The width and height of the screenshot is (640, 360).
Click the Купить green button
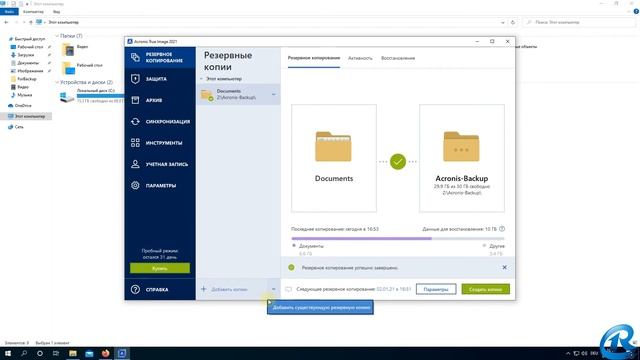pos(160,268)
